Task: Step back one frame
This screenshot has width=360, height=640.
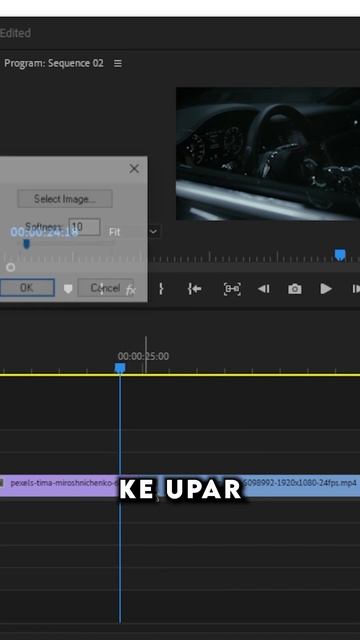Action: point(264,289)
